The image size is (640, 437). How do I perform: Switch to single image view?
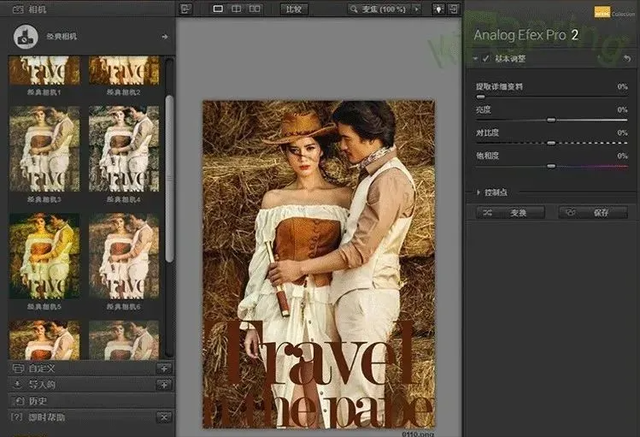218,9
